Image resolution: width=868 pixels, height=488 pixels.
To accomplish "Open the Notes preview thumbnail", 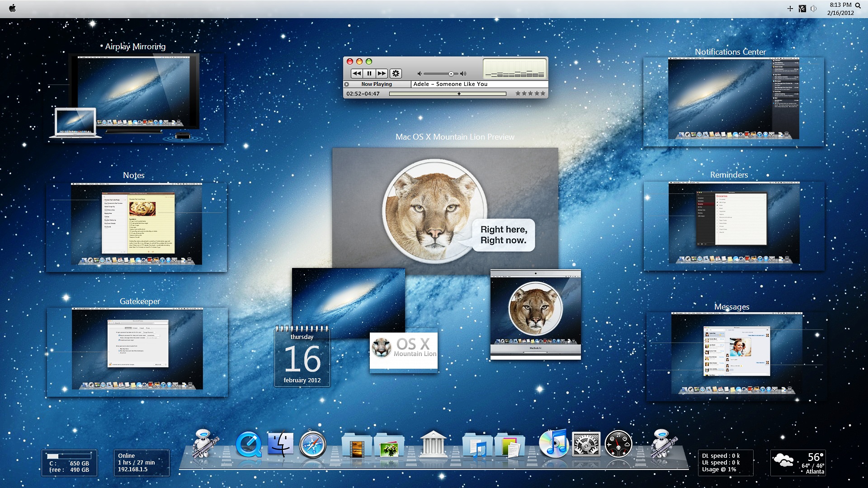I will (x=136, y=227).
